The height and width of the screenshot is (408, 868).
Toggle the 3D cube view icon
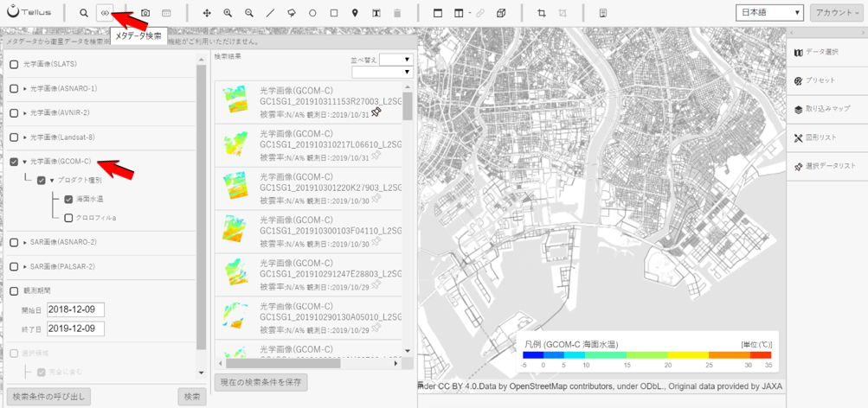click(500, 13)
